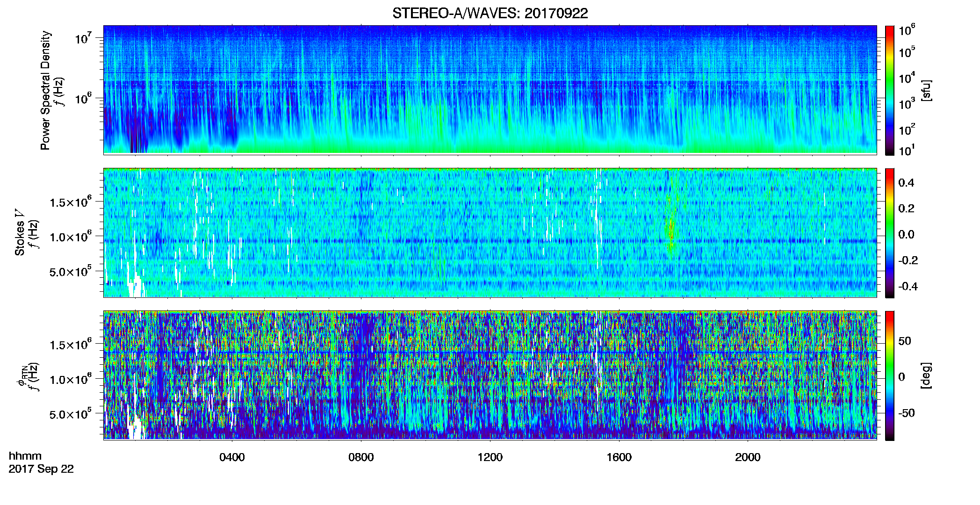Click the Stokes V spectrogram panel

(490, 233)
